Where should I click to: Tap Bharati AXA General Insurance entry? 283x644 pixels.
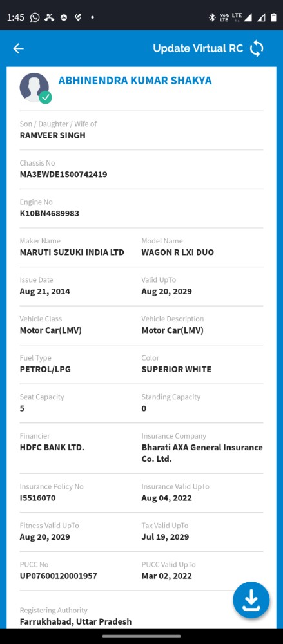tap(202, 453)
